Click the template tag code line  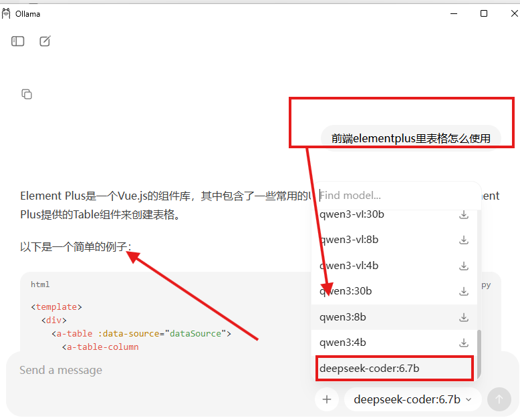coord(56,307)
